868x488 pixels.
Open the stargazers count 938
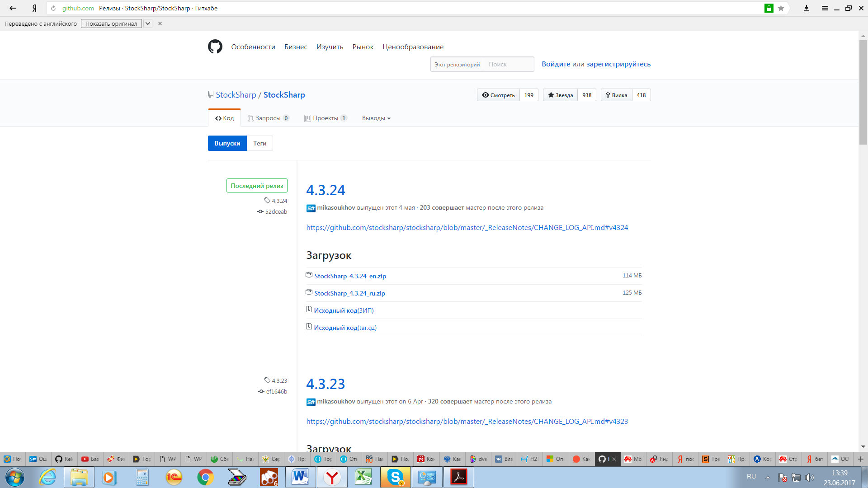(x=587, y=95)
